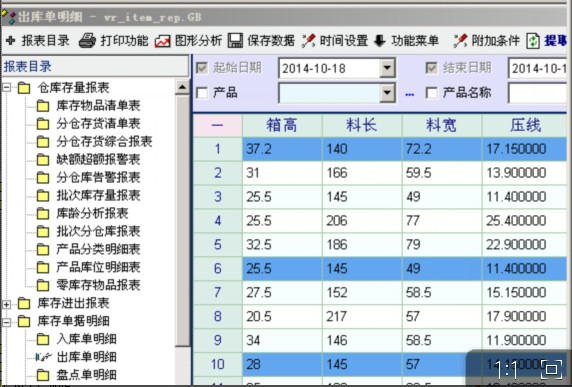Screen dimensions: 572x387
Task: Select 库龄分析报表 in the tree
Action: (92, 213)
